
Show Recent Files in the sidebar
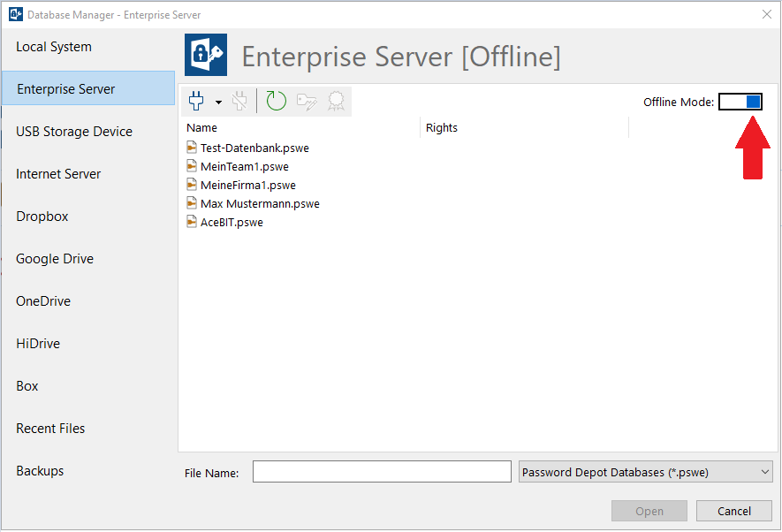click(50, 428)
